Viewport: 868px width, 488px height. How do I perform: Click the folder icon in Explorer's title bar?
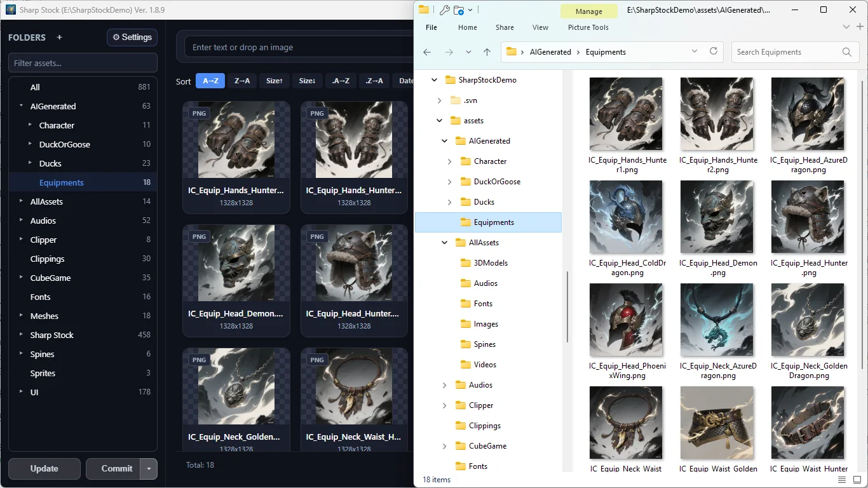[x=424, y=10]
